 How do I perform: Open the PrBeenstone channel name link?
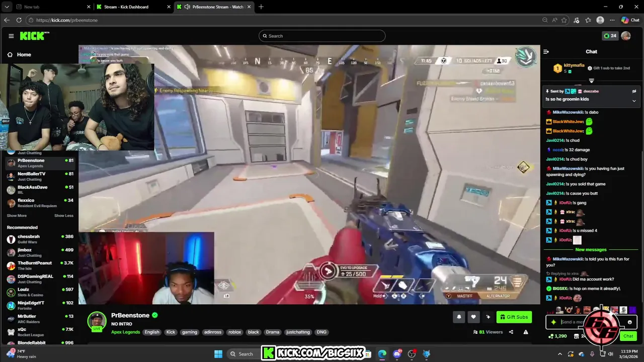click(x=130, y=315)
